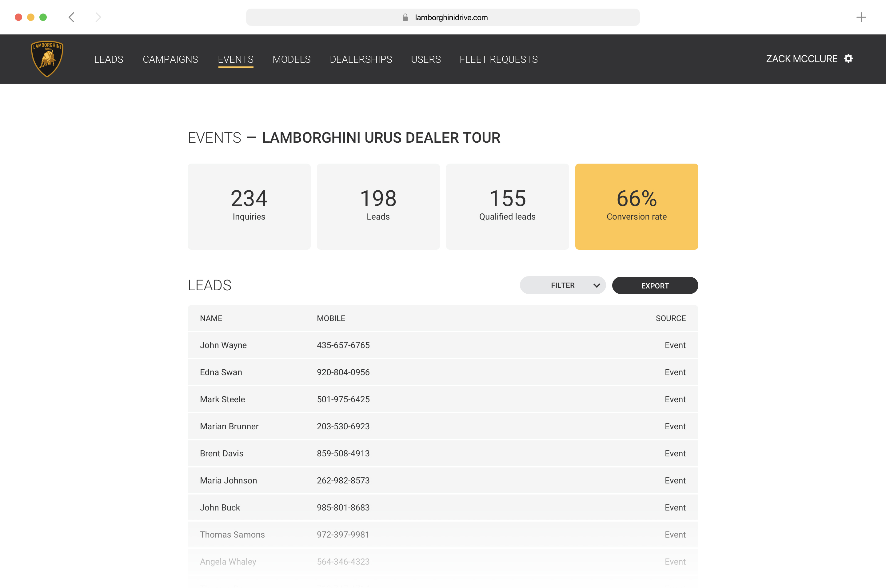Go to the LEADS nav tab
Screen dimensions: 886x588
click(108, 59)
